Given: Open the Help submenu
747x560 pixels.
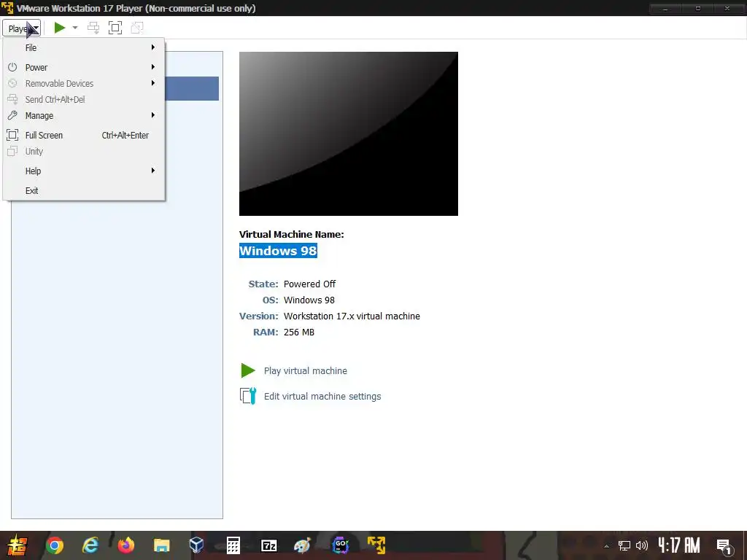Looking at the screenshot, I should 84,171.
